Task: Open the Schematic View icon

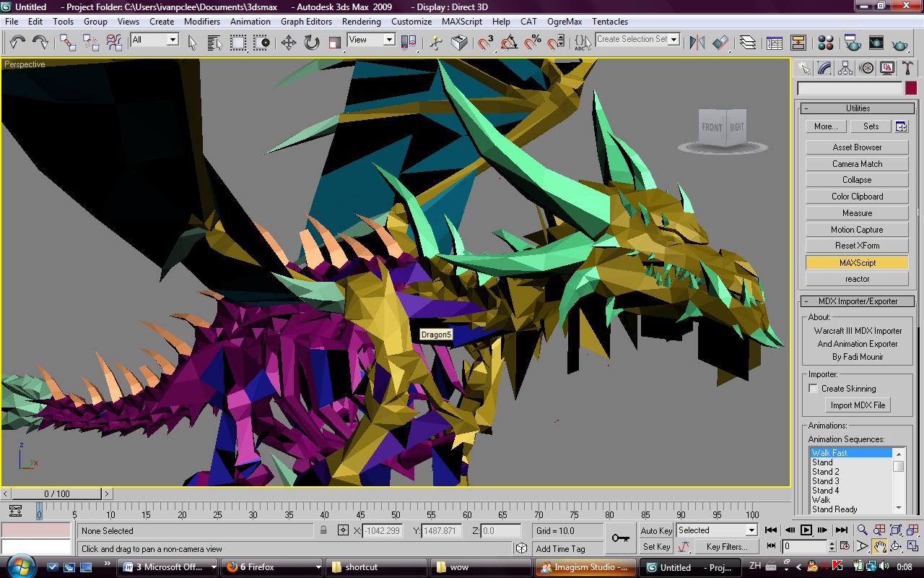Action: pos(798,43)
